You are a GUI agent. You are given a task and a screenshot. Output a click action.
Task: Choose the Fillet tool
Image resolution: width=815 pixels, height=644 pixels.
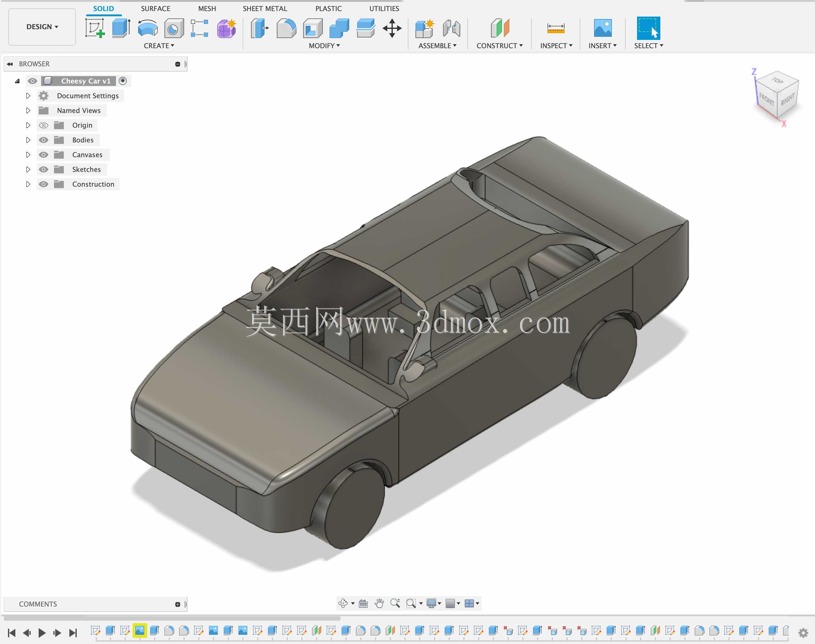[x=286, y=28]
